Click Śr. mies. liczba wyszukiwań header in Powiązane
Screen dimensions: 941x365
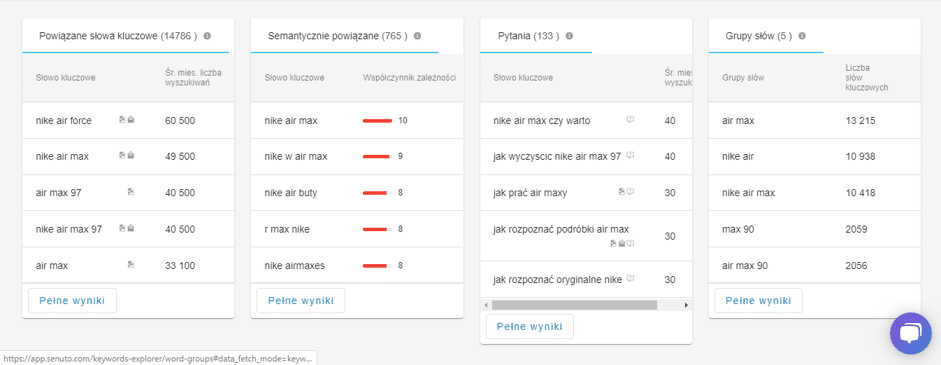[193, 77]
